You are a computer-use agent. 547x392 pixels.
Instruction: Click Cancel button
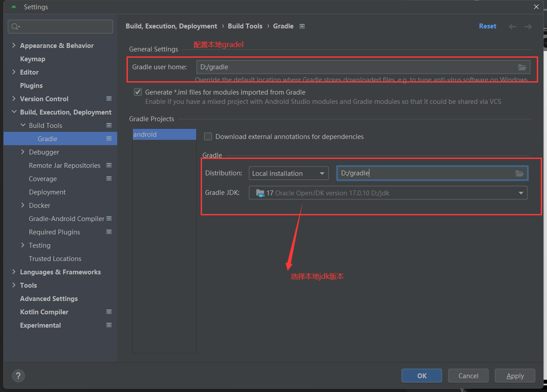(x=468, y=376)
